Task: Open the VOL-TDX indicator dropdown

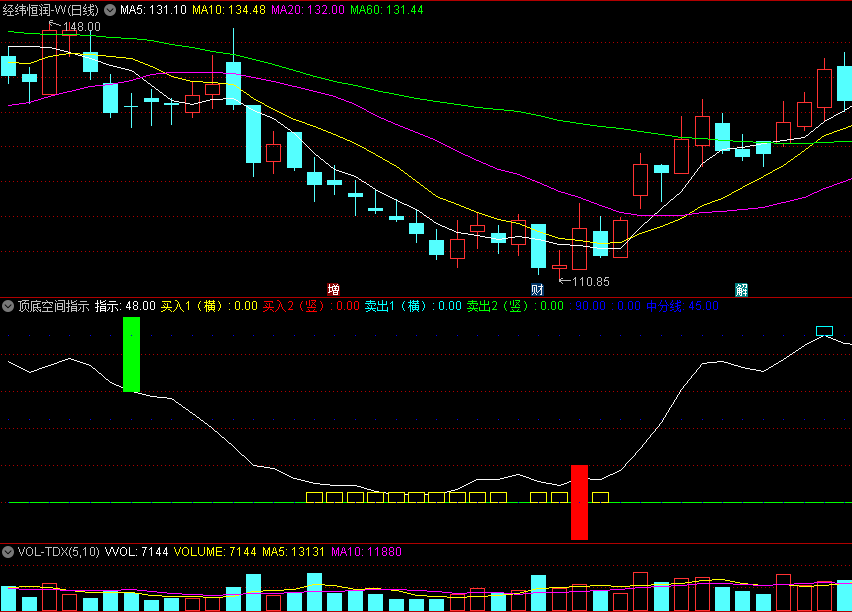Action: 8,552
